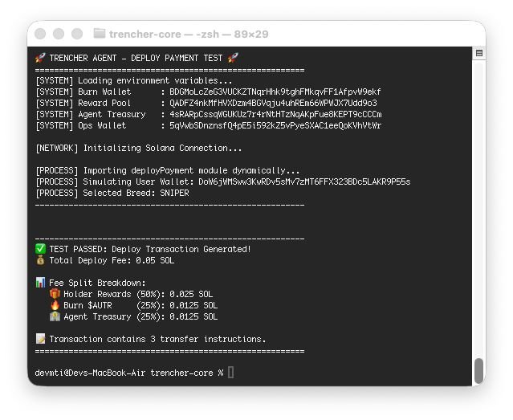Click the window title 'trencher-core — -zsh — 89×29'
513x420 pixels.
[x=189, y=34]
